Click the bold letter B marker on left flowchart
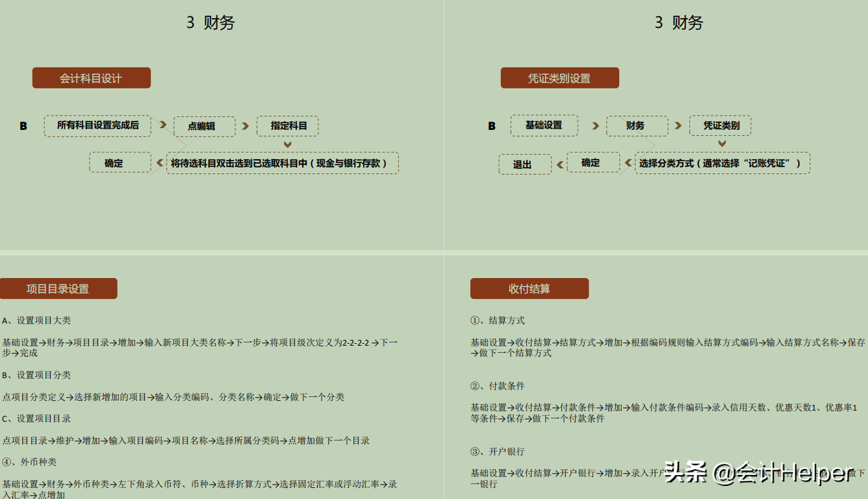The width and height of the screenshot is (868, 499). click(23, 126)
